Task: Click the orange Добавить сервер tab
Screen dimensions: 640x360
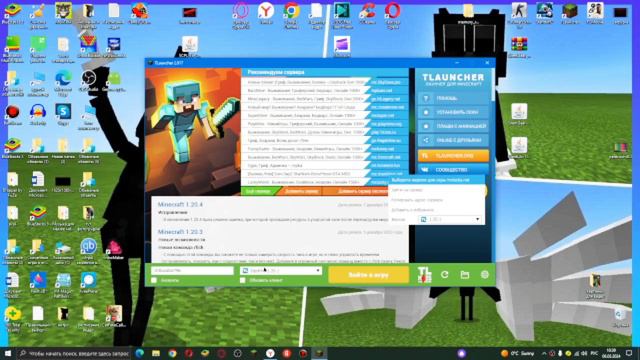Action: pos(301,191)
